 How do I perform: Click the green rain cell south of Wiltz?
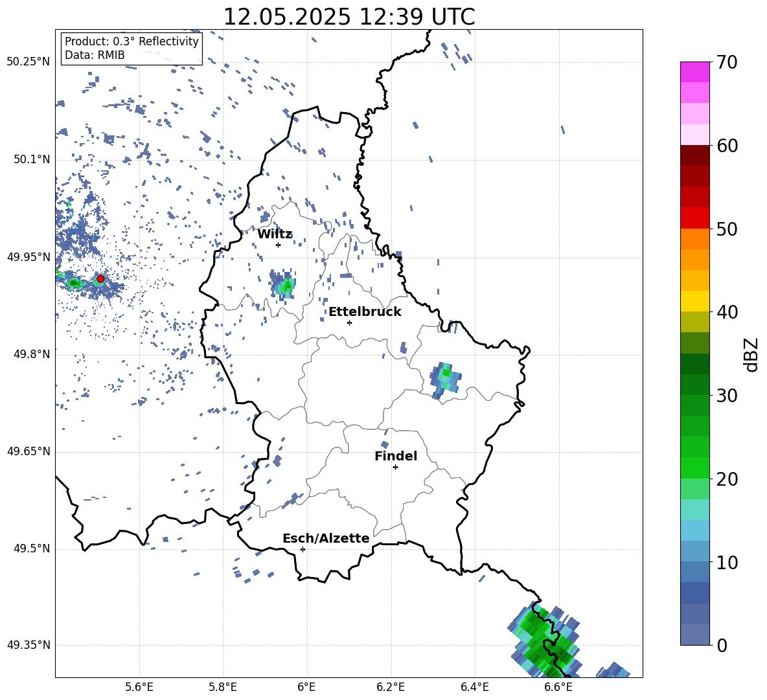(283, 285)
